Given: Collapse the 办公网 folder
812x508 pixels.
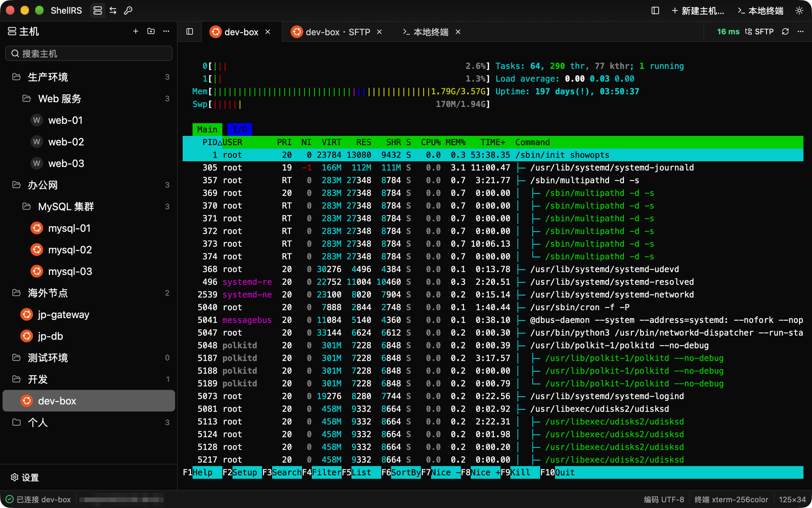Looking at the screenshot, I should 89,185.
